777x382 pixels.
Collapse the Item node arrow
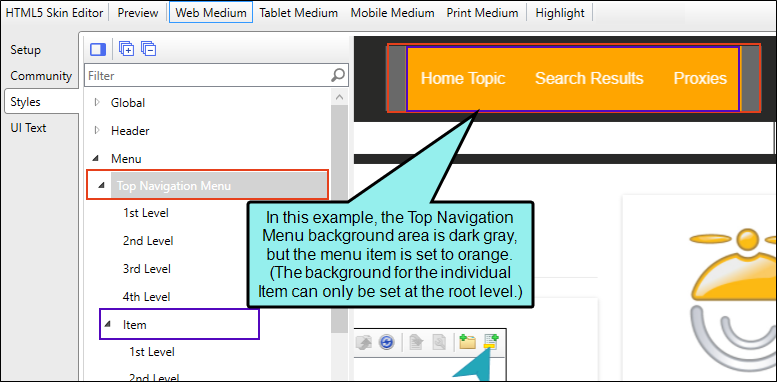(x=107, y=325)
